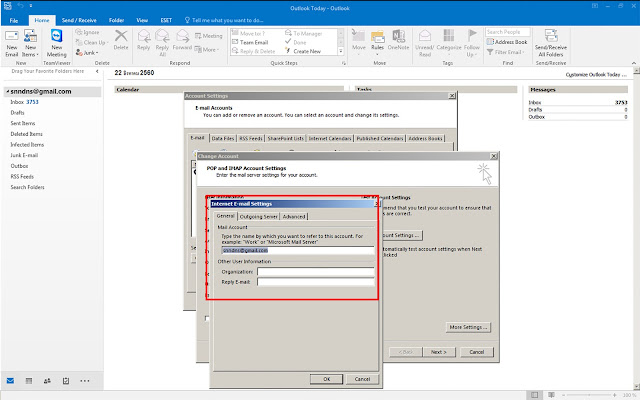Click Cancel in Change Account dialog

click(x=477, y=352)
